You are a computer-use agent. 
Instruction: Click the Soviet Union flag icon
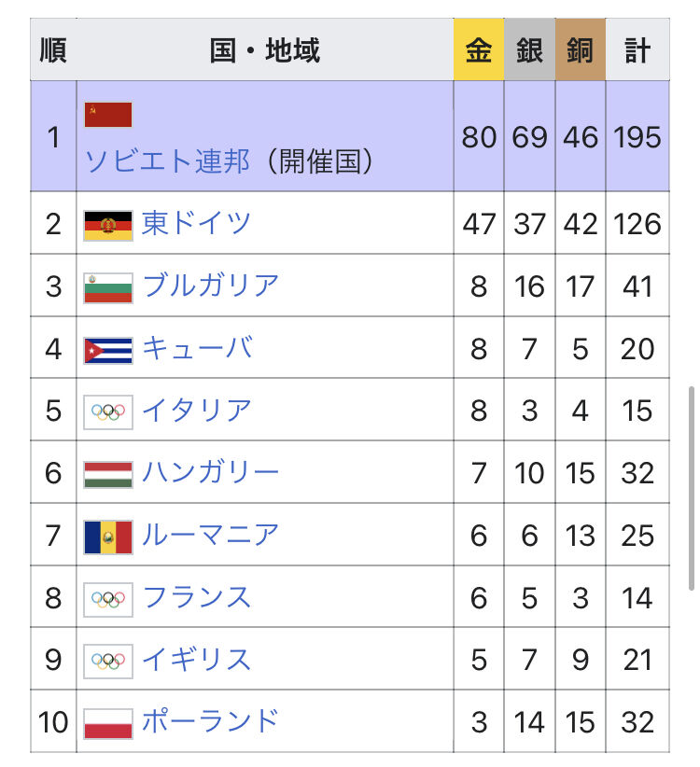click(x=108, y=115)
